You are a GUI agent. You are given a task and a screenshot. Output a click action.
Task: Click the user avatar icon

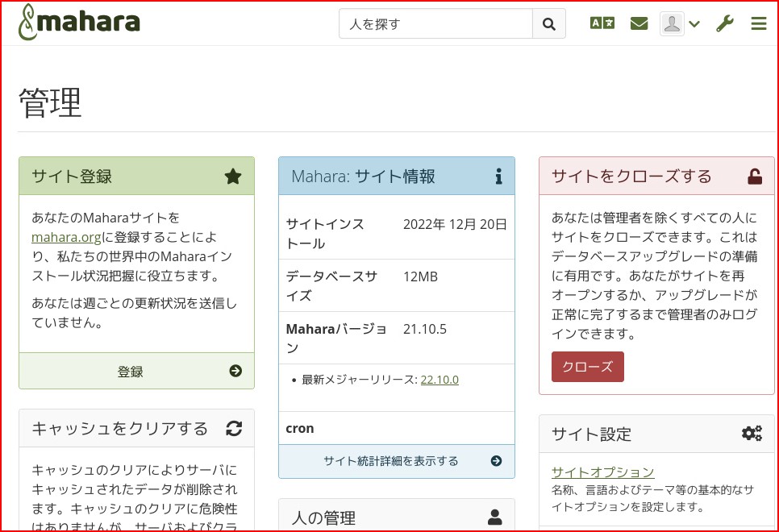pyautogui.click(x=672, y=23)
